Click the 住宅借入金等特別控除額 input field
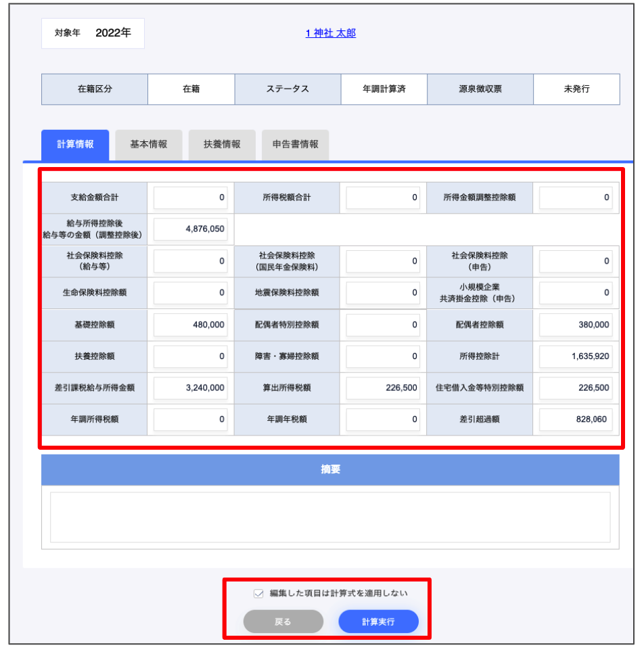The image size is (644, 656). point(576,388)
